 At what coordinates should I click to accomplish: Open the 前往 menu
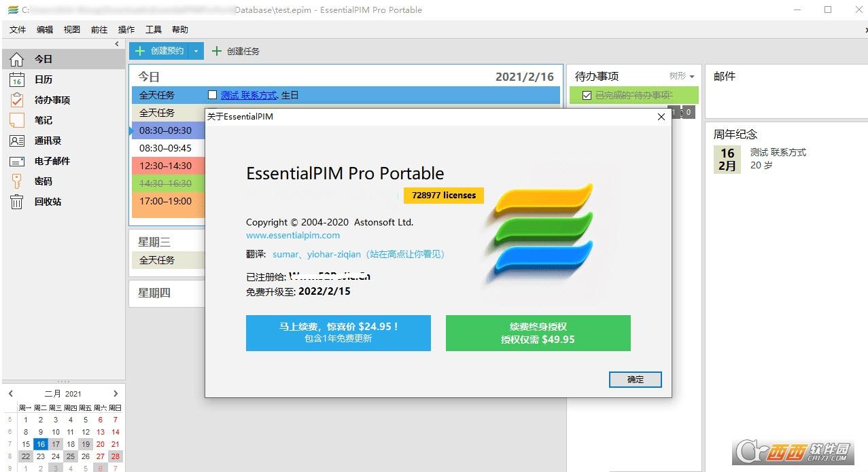(x=99, y=30)
